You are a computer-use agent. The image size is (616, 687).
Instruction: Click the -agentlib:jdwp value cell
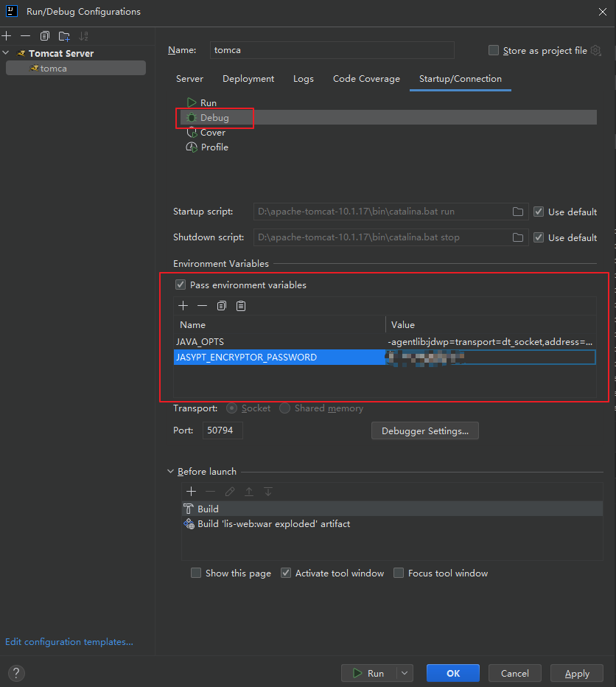[x=491, y=342]
